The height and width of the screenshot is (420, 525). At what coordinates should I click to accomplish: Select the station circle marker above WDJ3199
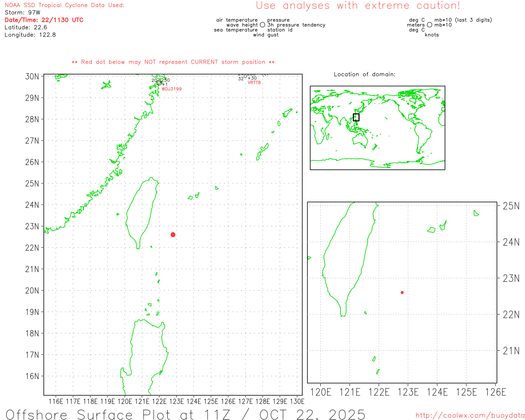point(159,82)
